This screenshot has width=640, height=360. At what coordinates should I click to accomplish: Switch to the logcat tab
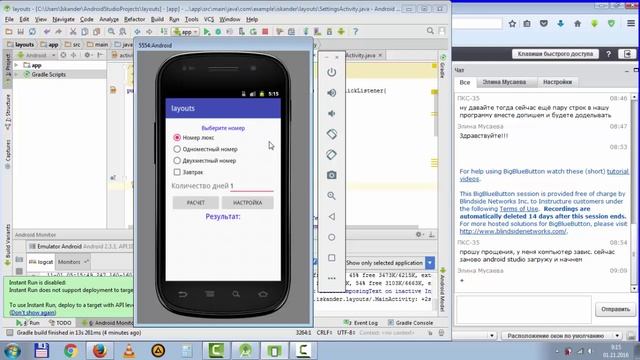click(41, 262)
